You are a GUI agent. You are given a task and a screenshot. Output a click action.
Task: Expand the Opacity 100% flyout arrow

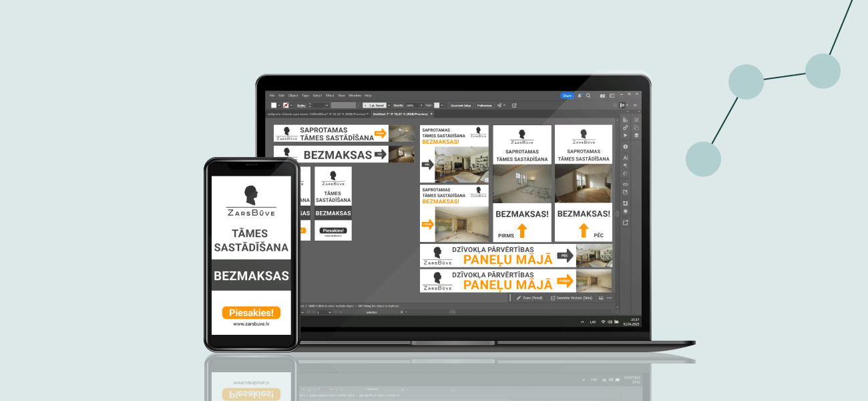[x=420, y=105]
